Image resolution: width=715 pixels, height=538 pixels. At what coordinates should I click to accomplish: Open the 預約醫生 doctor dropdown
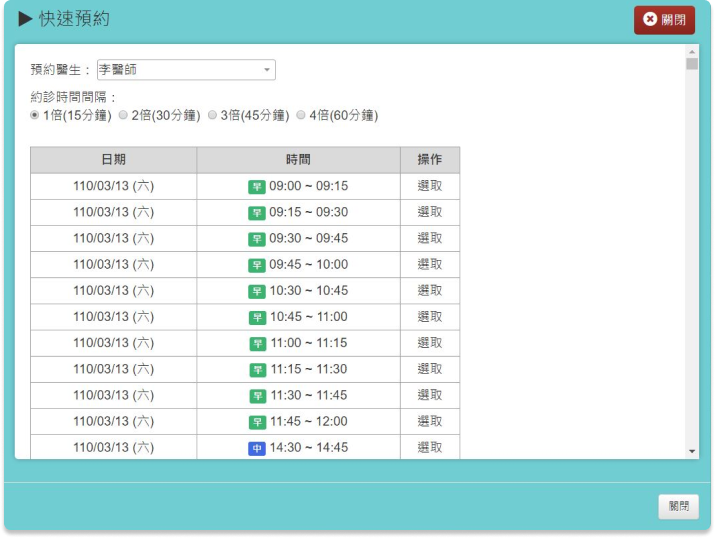click(186, 70)
